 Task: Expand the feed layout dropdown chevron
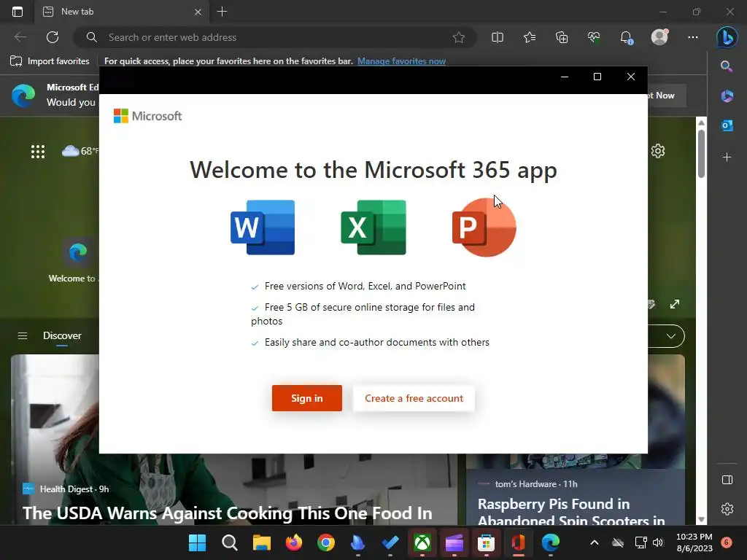pyautogui.click(x=671, y=336)
